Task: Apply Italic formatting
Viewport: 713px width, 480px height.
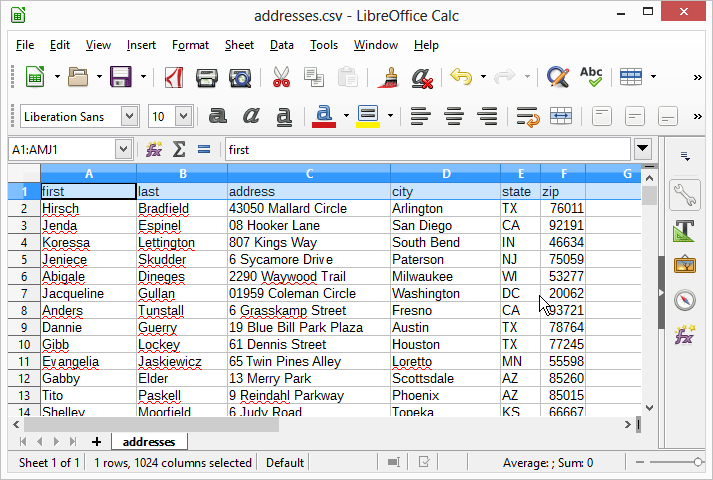Action: coord(251,116)
